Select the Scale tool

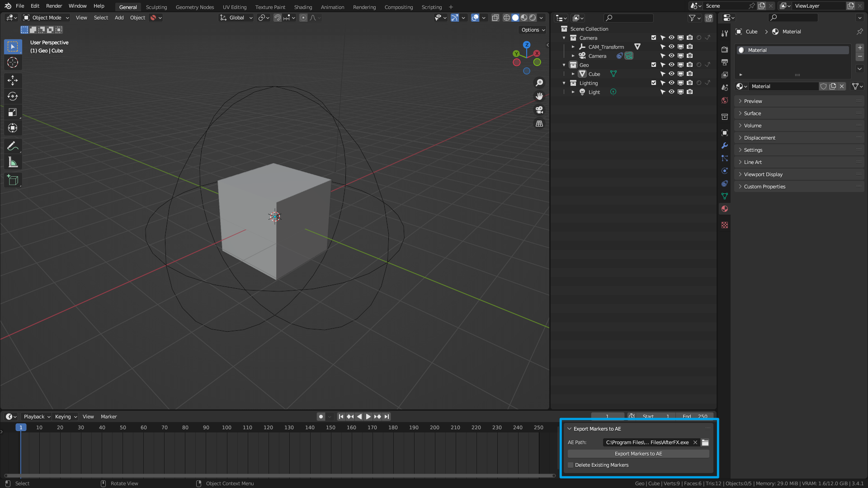click(13, 112)
